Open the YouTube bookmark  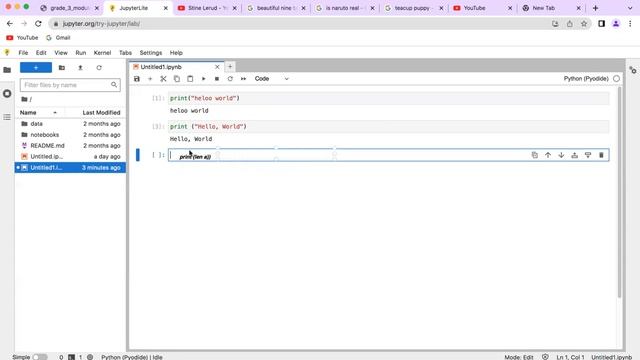(x=22, y=38)
